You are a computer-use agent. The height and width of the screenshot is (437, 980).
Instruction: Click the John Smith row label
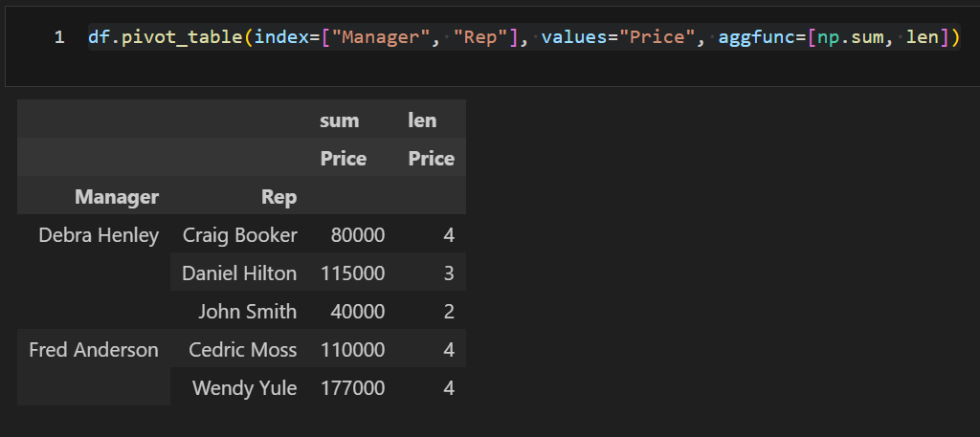point(247,312)
